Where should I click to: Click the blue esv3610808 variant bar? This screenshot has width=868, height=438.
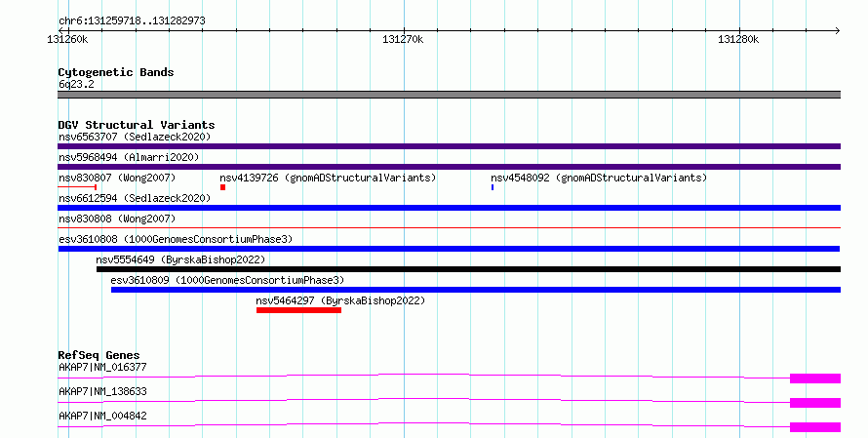pos(449,249)
